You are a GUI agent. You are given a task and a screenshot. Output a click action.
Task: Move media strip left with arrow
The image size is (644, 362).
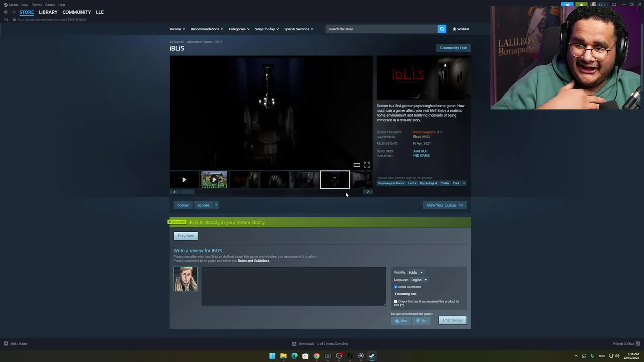tap(174, 192)
